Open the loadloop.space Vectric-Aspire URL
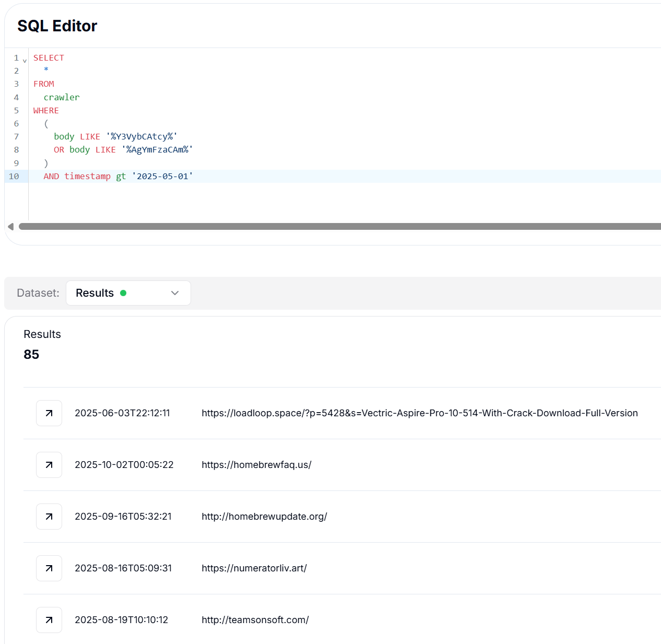The width and height of the screenshot is (661, 644). pyautogui.click(x=419, y=413)
